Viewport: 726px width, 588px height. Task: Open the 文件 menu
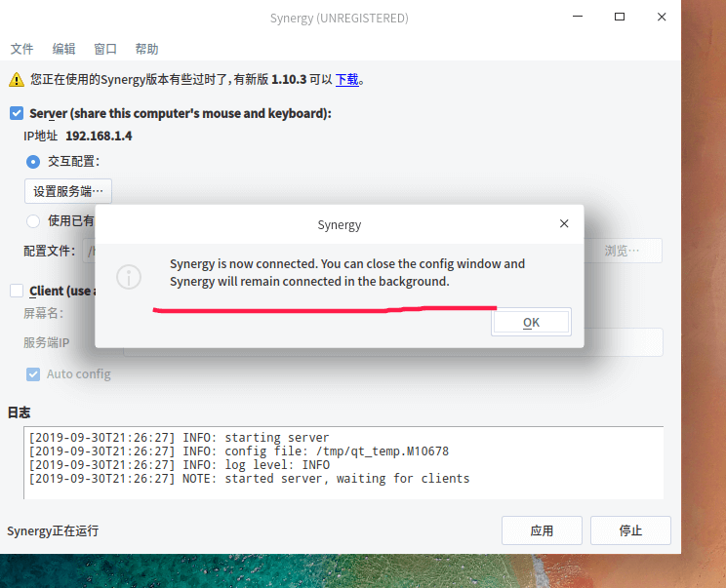[21, 49]
